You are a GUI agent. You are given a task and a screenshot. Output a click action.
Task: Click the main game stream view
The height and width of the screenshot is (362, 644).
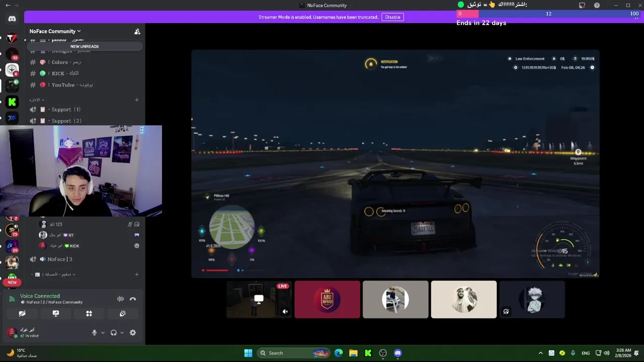(395, 163)
